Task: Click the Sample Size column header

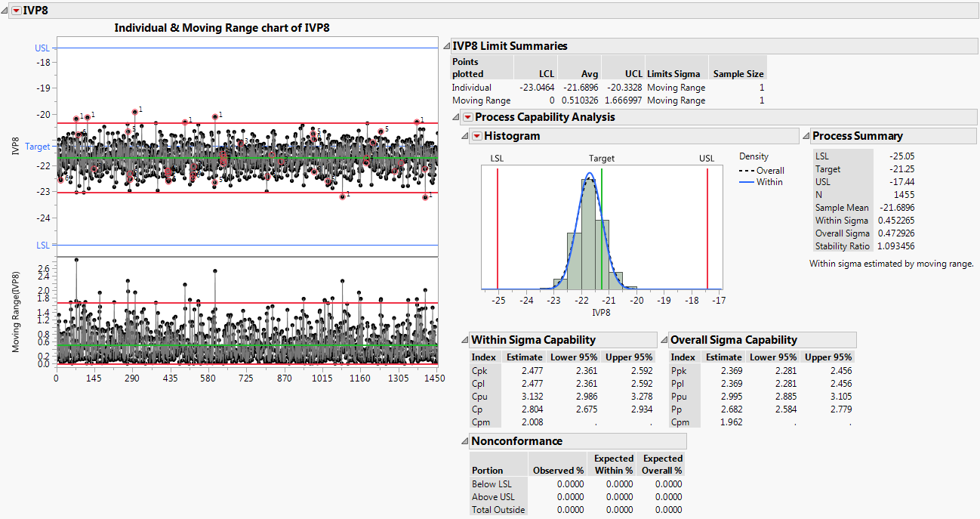Action: 738,74
